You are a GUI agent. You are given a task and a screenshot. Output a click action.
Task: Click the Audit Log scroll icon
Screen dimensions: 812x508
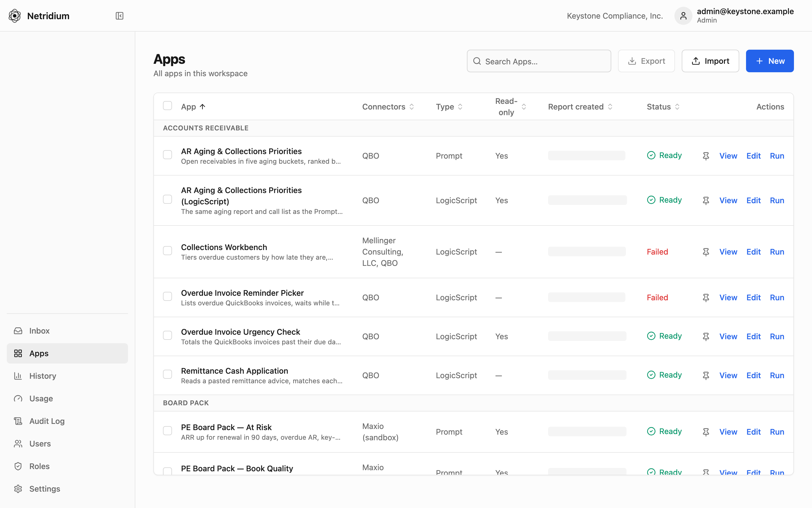click(18, 421)
